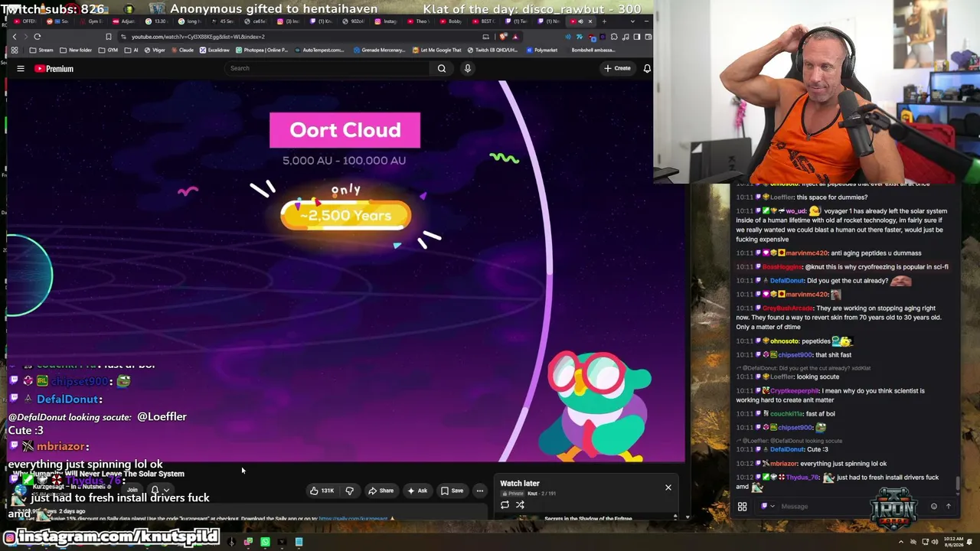Expand the Twitch platform selector in chat
Viewport: 980px width, 551px height.
(766, 506)
